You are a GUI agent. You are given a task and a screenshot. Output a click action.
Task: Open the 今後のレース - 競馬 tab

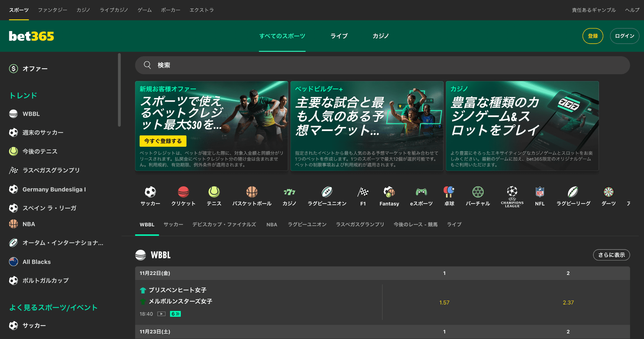pos(415,225)
